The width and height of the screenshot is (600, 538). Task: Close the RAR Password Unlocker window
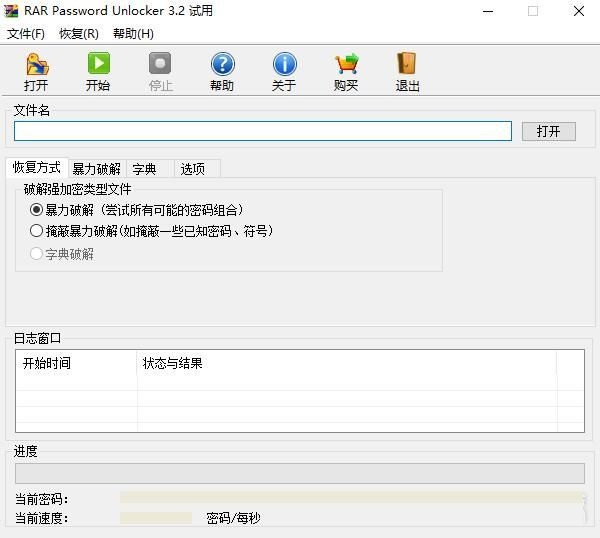pyautogui.click(x=579, y=11)
